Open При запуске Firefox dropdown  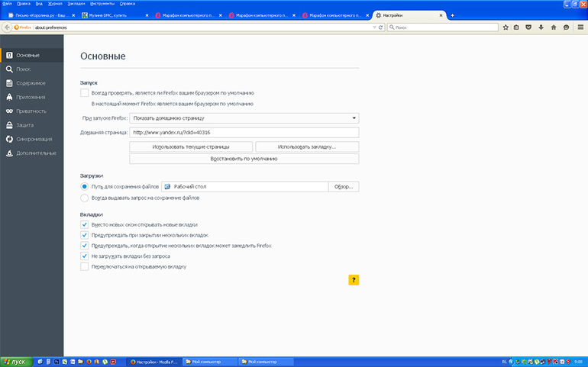[244, 118]
